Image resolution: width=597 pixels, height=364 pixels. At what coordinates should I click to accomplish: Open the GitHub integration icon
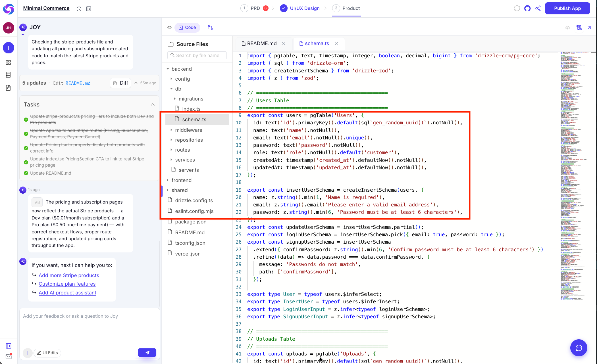[527, 8]
